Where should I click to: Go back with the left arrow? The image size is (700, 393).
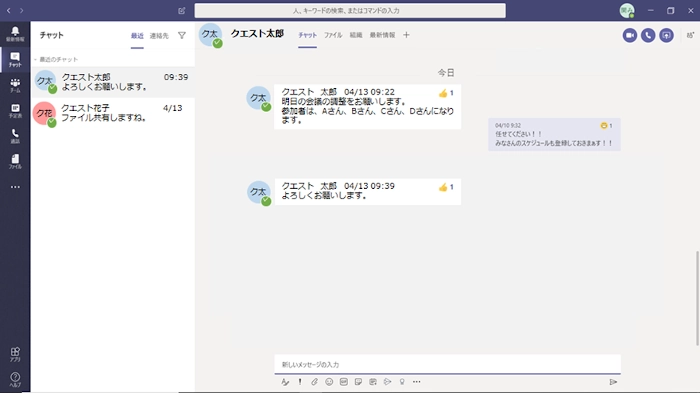(8, 10)
